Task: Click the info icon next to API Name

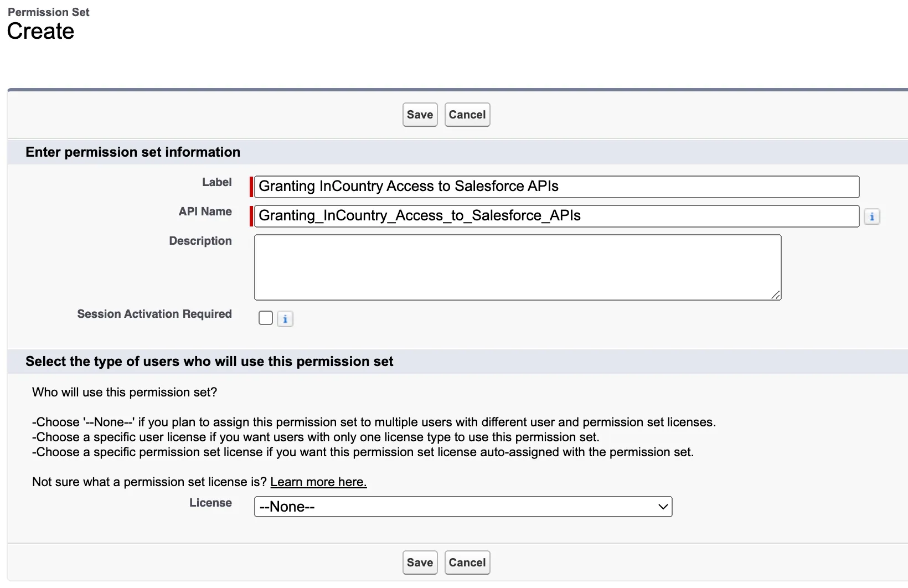Action: [871, 216]
